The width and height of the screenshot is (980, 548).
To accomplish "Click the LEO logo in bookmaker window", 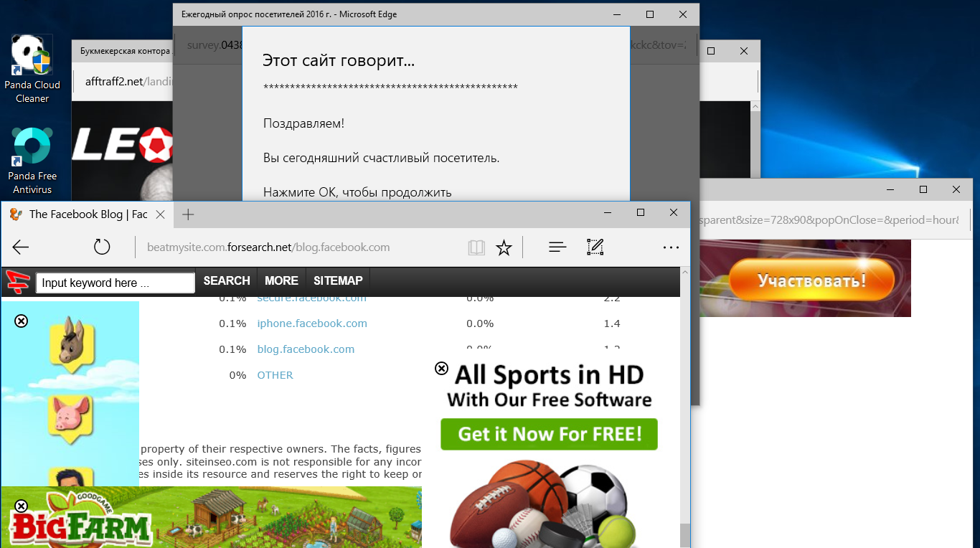I will [x=123, y=145].
